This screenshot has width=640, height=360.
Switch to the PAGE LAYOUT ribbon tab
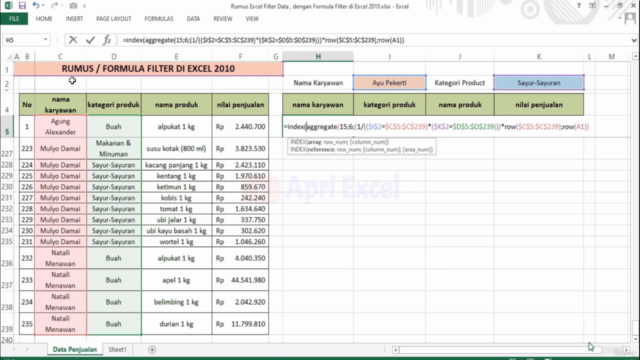[x=114, y=19]
